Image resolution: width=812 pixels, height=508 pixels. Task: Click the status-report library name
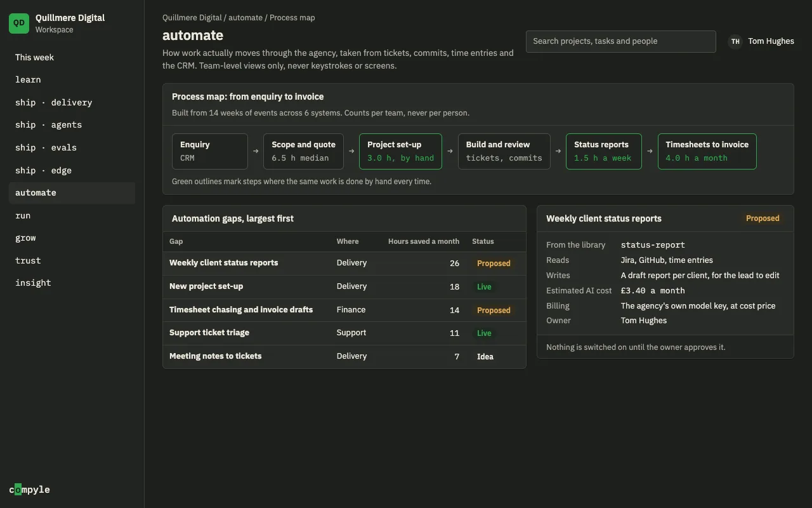[x=653, y=245]
